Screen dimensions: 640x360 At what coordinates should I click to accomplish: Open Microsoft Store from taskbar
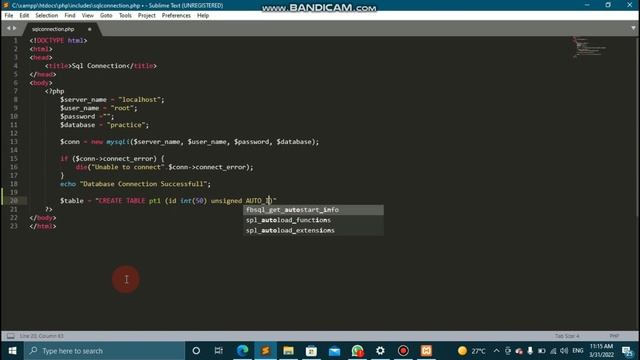point(311,351)
